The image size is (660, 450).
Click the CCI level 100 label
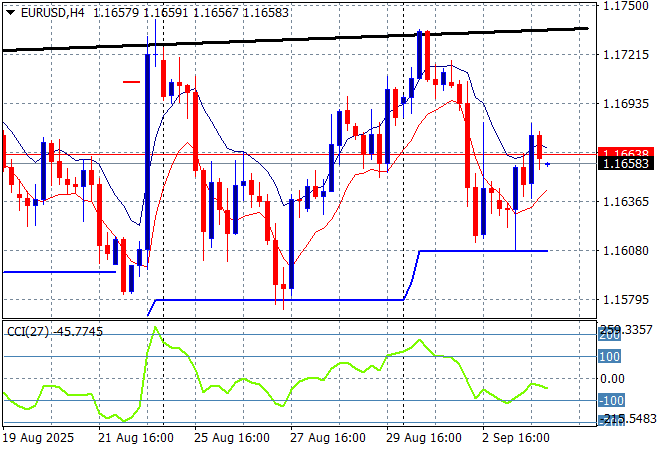[x=609, y=357]
